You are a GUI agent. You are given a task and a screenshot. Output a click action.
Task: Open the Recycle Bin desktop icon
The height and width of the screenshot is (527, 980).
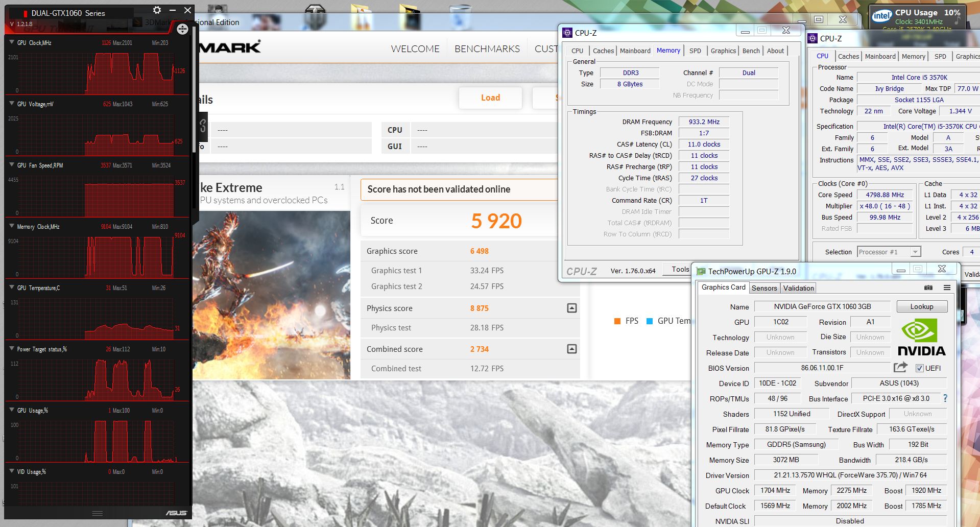pos(460,17)
